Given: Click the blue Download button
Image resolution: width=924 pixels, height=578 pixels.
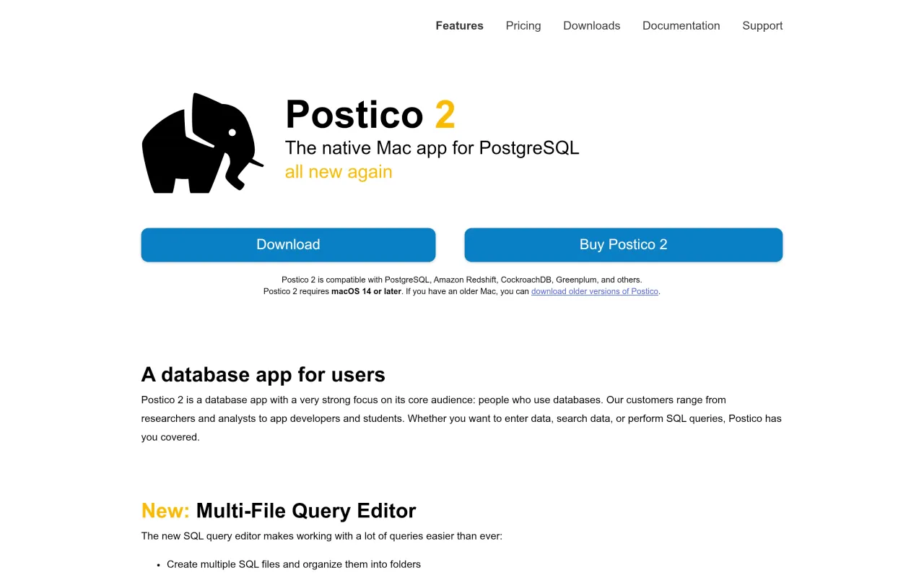Looking at the screenshot, I should [288, 244].
